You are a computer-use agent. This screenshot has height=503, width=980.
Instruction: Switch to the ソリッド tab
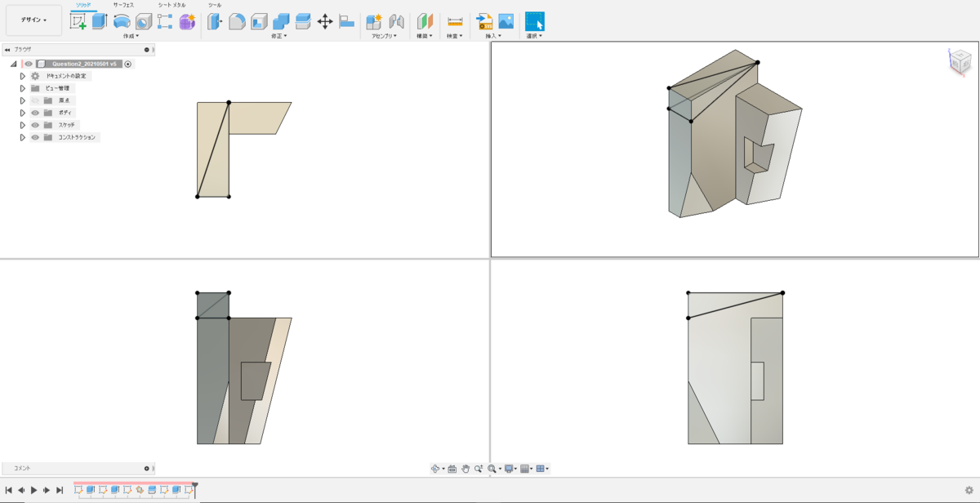click(x=83, y=5)
